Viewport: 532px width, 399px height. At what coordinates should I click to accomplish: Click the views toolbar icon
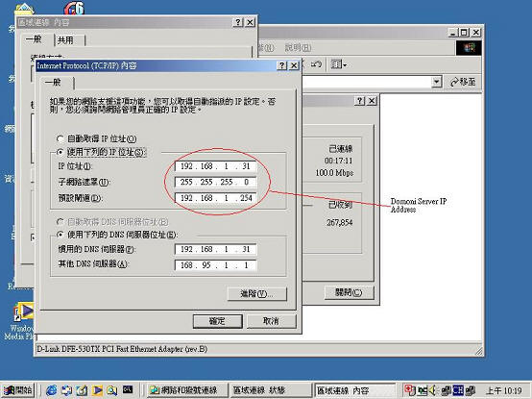[x=336, y=63]
